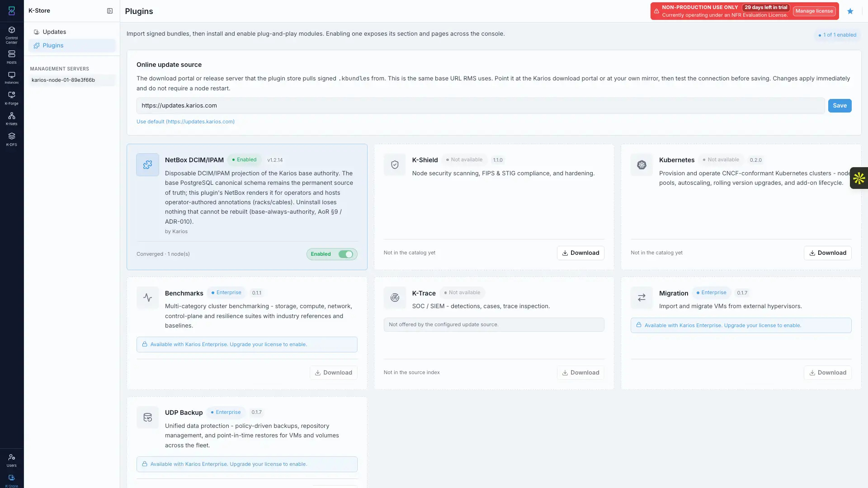Click the license warning triangle icon

coord(656,11)
